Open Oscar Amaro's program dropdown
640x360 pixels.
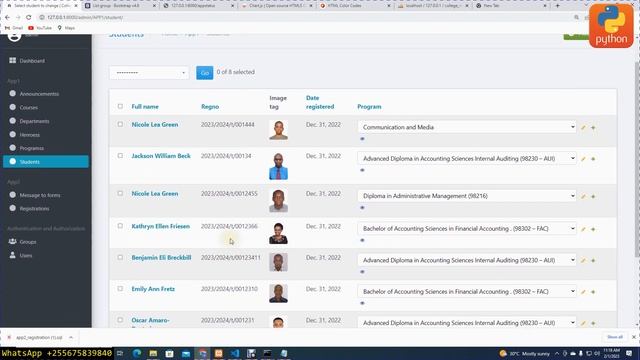pos(467,322)
